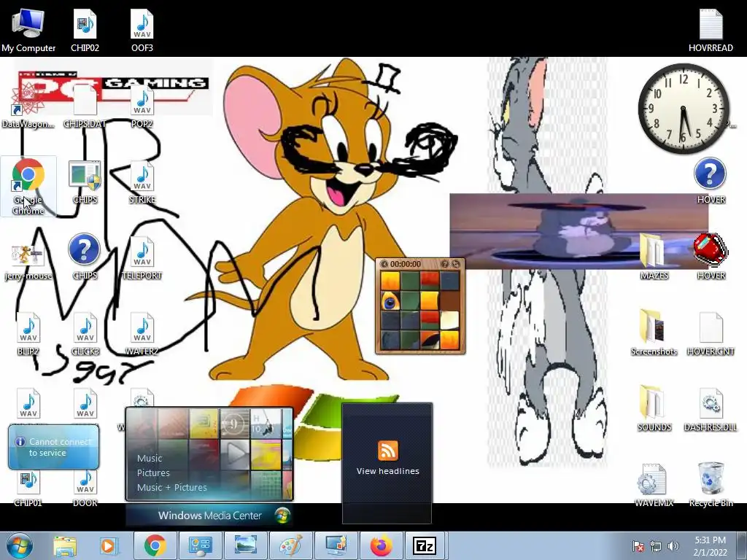Switch to Firefox on the taskbar

pyautogui.click(x=381, y=546)
